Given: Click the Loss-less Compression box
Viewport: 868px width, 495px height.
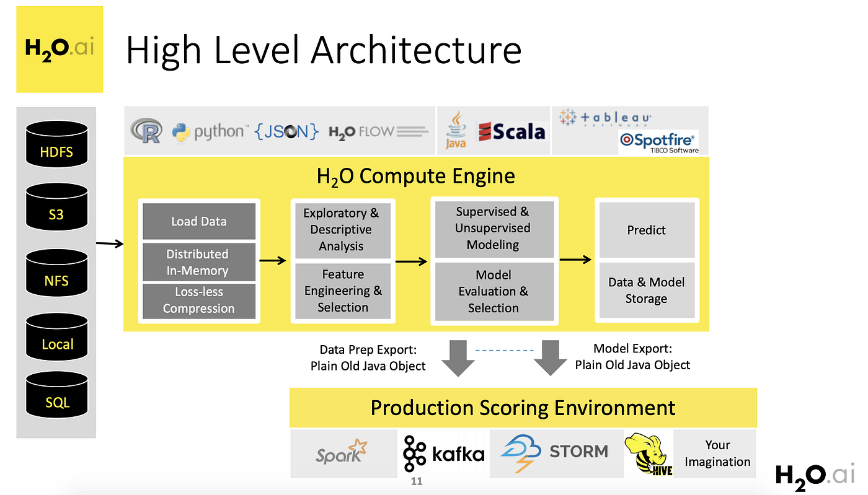Looking at the screenshot, I should coord(199,300).
